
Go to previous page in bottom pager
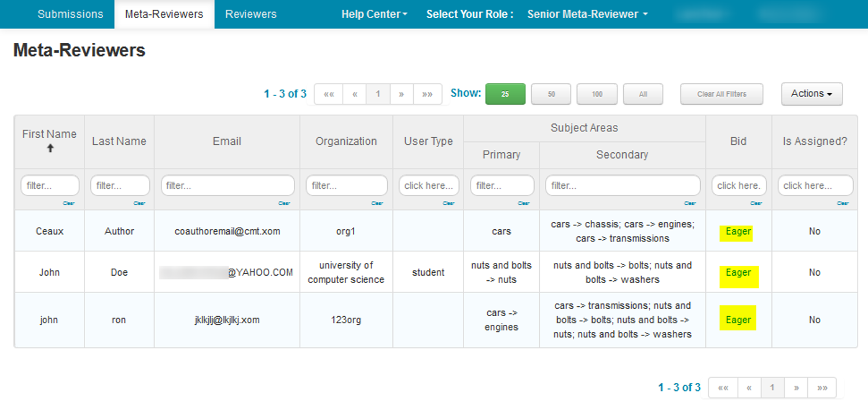[x=749, y=387]
